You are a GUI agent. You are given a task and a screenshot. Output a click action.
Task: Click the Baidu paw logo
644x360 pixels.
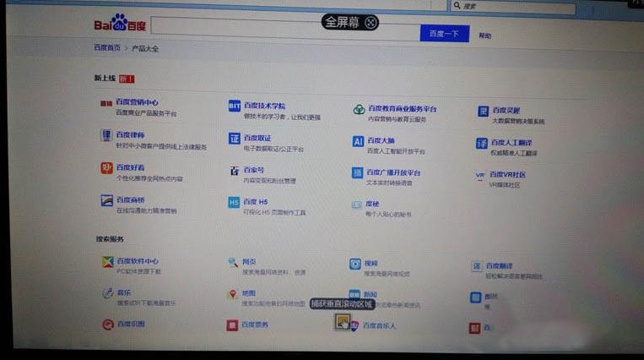[x=120, y=23]
